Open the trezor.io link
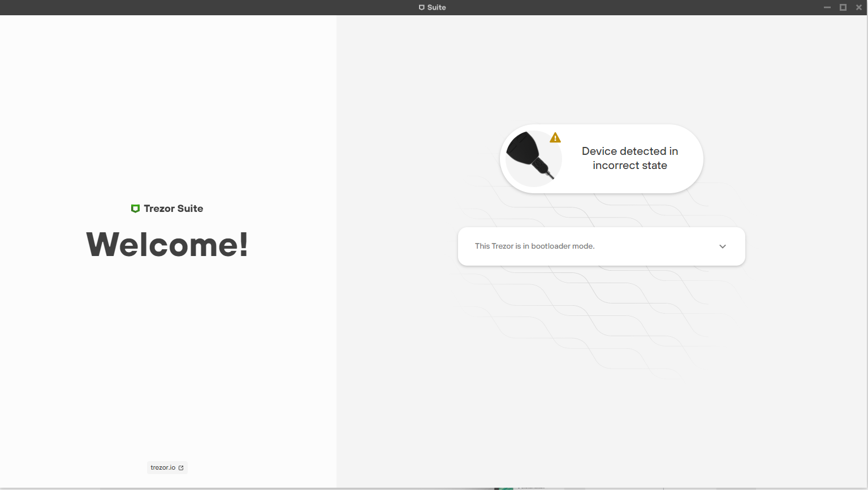The image size is (868, 490). (x=167, y=467)
